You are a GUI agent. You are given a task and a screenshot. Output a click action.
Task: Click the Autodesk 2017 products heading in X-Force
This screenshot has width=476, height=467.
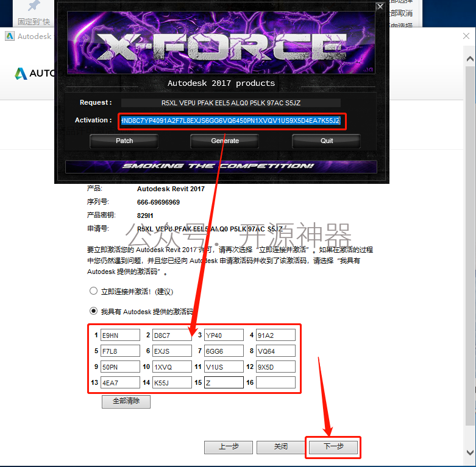(221, 83)
